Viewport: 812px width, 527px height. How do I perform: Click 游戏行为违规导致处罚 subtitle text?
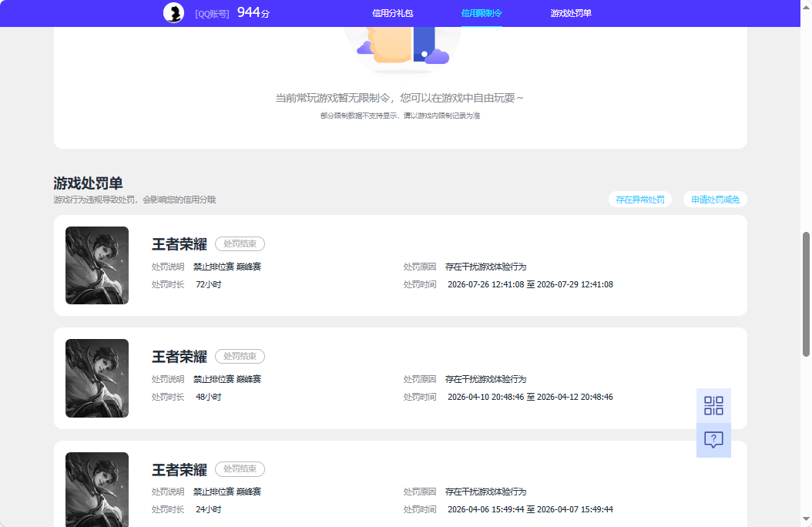click(135, 200)
